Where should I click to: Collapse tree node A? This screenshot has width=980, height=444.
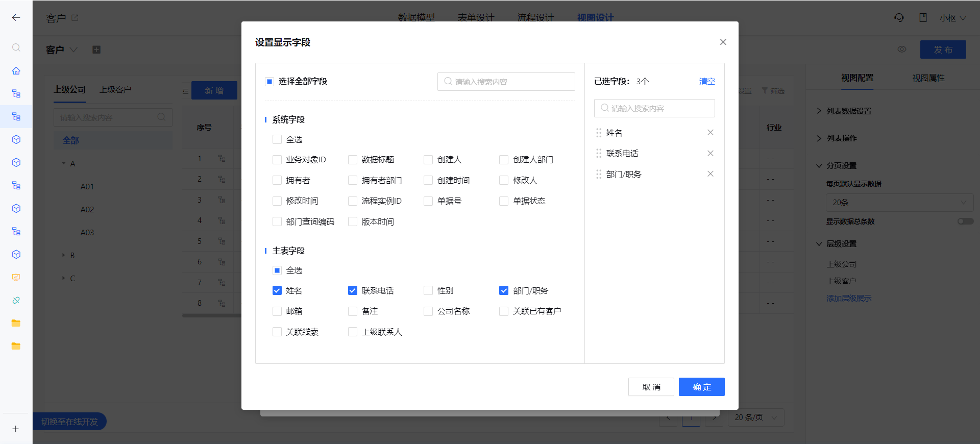point(64,163)
